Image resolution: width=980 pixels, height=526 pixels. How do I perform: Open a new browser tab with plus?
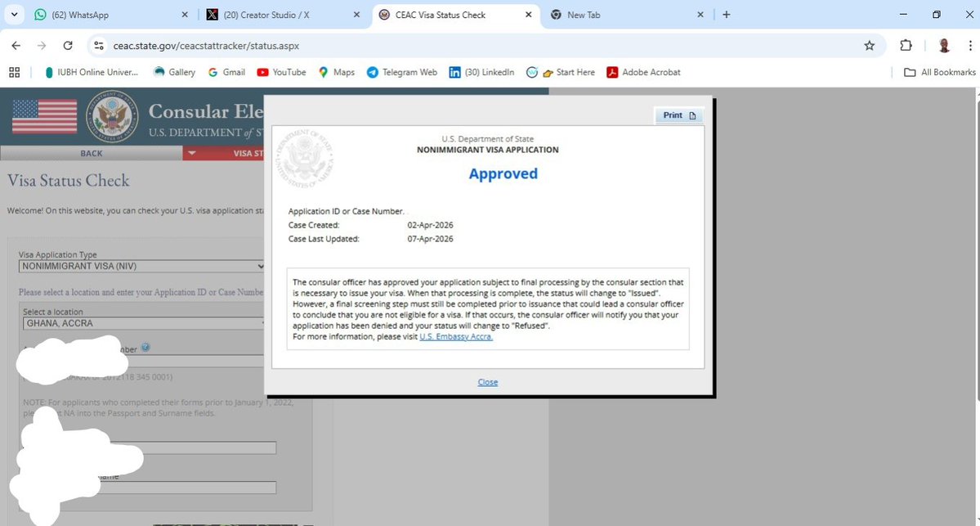click(x=727, y=15)
